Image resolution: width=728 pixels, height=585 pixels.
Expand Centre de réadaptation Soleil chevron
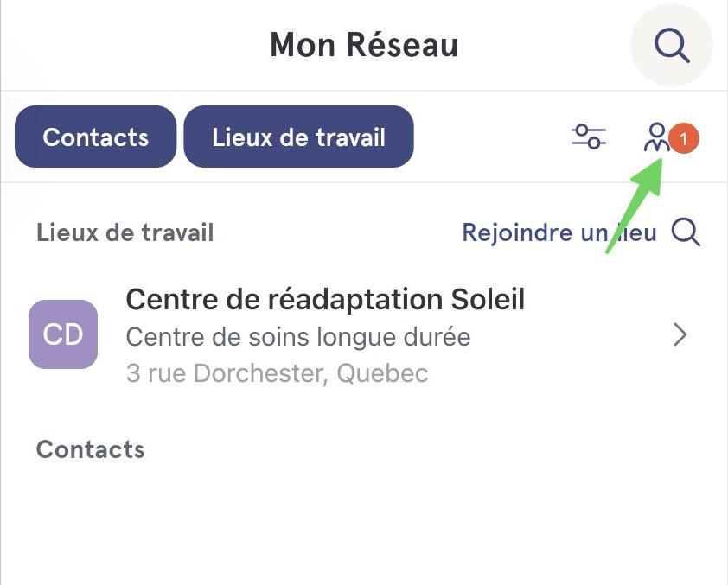[x=680, y=335]
